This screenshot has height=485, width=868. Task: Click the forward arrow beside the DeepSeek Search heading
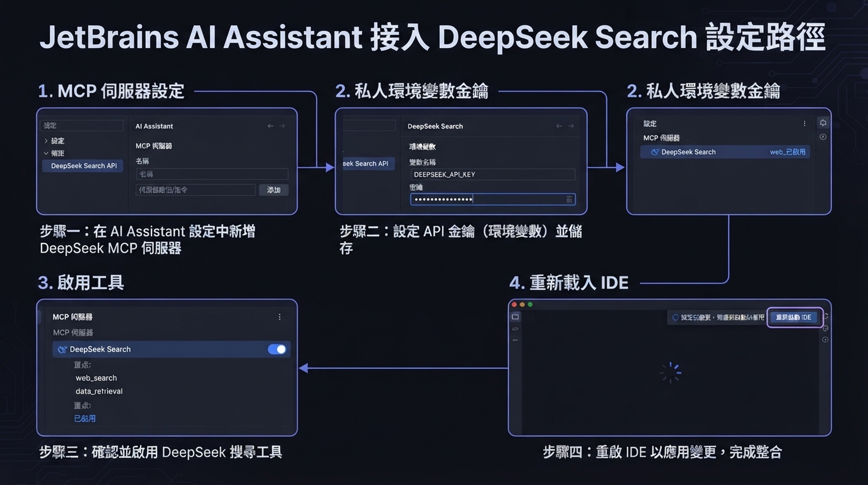[571, 126]
